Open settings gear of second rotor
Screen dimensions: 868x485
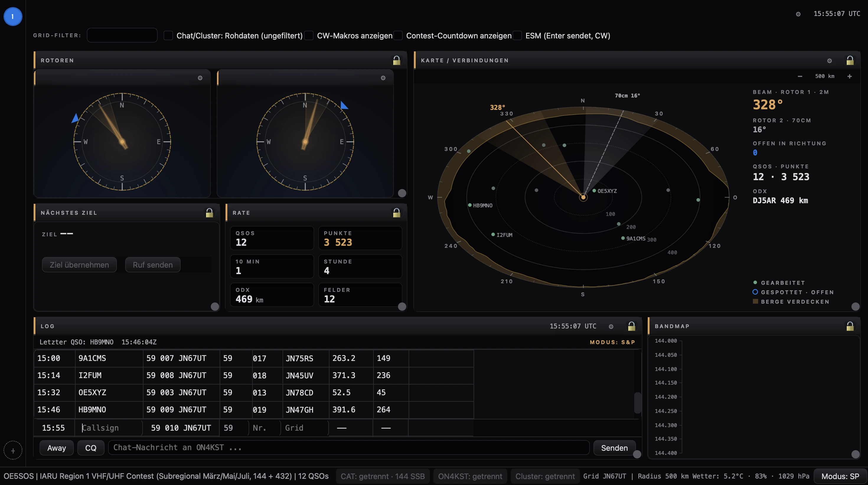coord(383,78)
